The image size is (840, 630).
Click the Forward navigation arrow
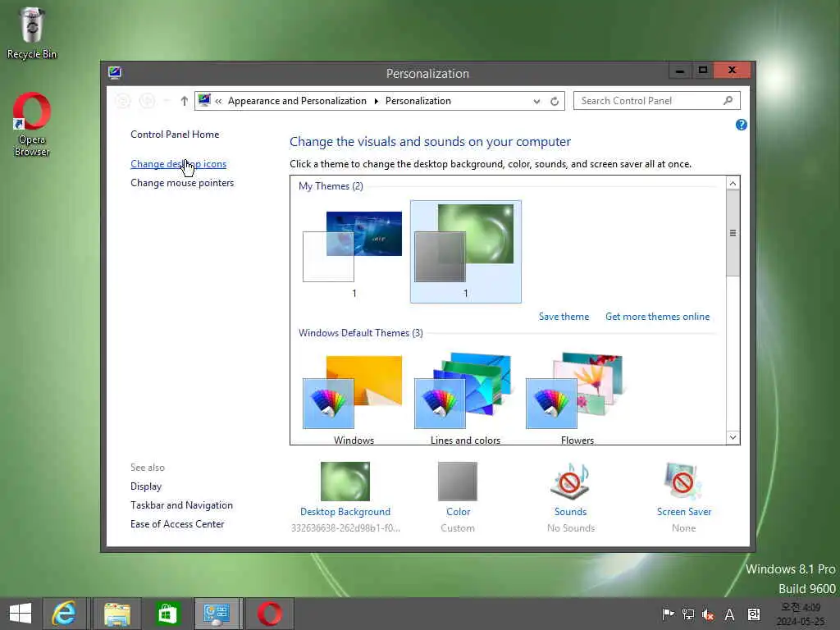[x=148, y=101]
